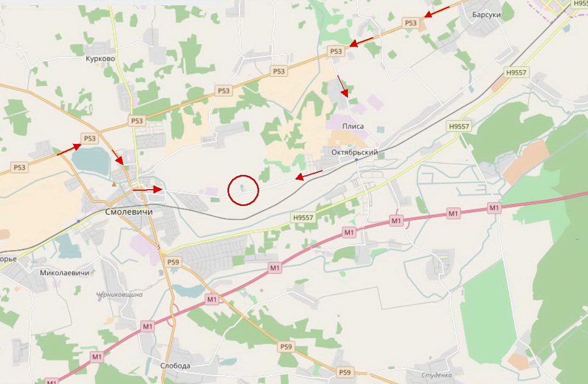Click the Черниковщина label
Screen dimensions: 588x384
(x=119, y=294)
